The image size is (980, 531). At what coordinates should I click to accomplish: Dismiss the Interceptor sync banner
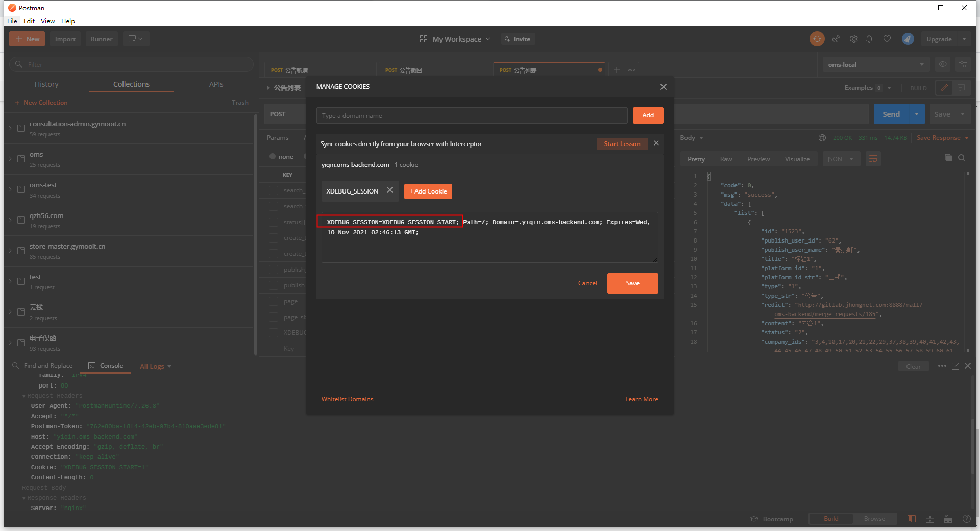click(656, 143)
